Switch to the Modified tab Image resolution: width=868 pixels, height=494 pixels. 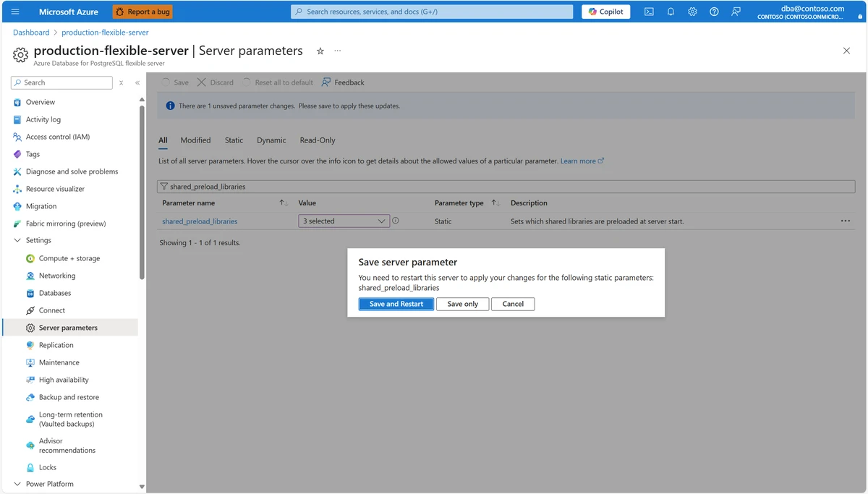pyautogui.click(x=195, y=140)
